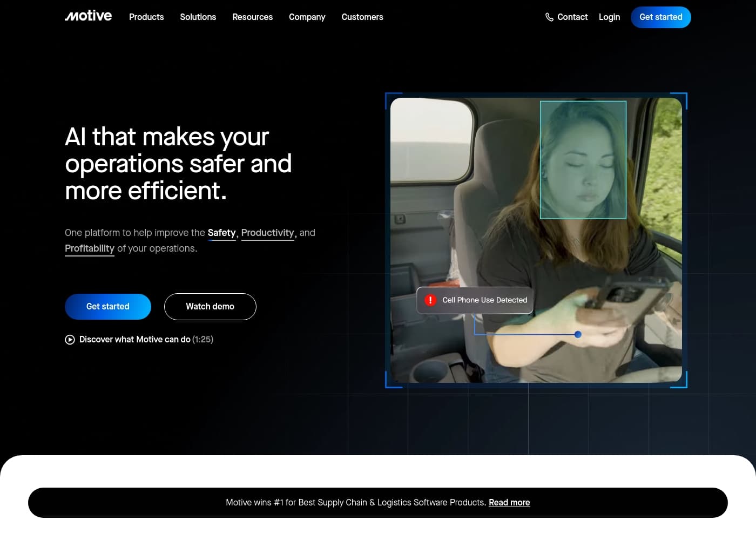This screenshot has width=756, height=540.
Task: Click the Motive logo
Action: (88, 16)
